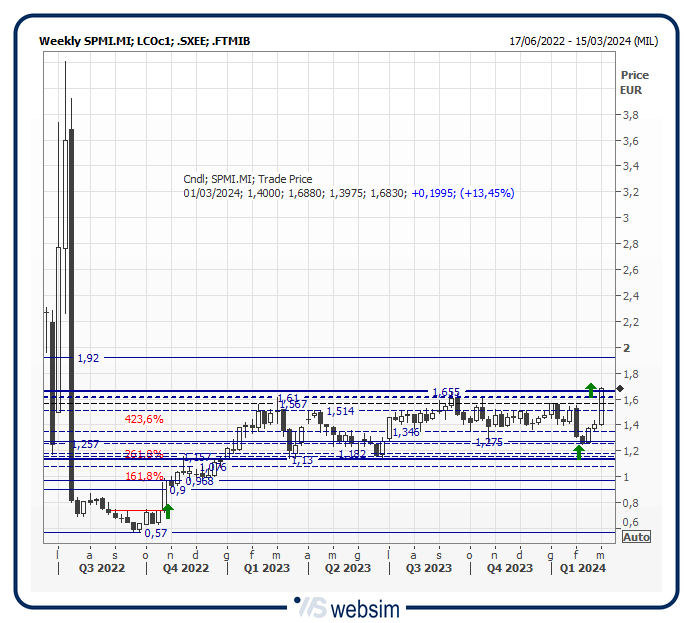Click the diamond last-price marker
This screenshot has height=623, width=693.
tap(620, 388)
